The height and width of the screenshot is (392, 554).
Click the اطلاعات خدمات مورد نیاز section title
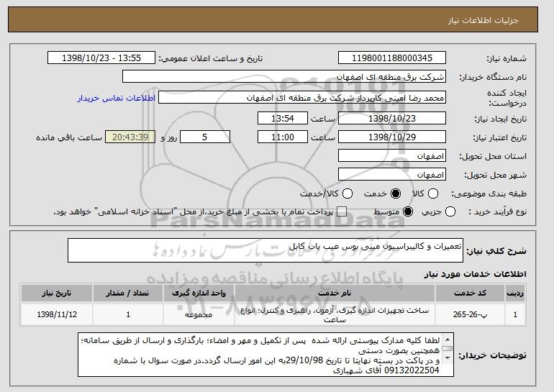475,274
